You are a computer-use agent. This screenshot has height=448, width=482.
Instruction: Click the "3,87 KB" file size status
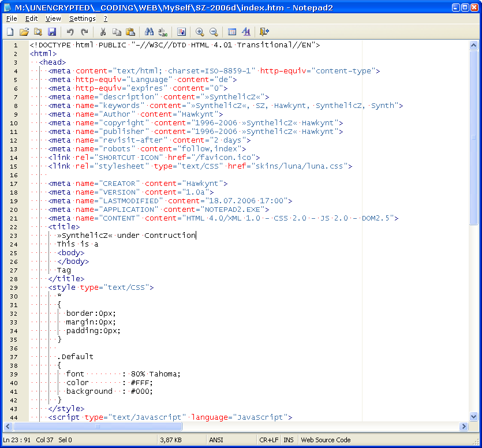[x=171, y=440]
